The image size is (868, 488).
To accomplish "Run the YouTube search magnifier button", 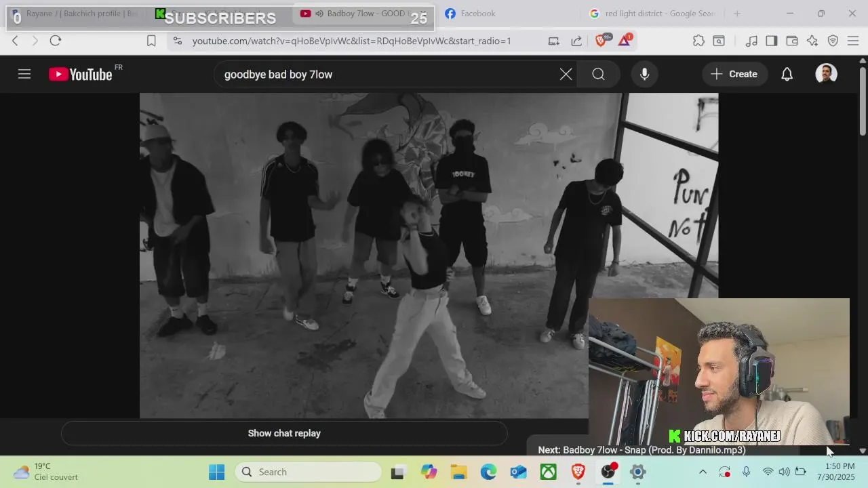I will (x=598, y=75).
